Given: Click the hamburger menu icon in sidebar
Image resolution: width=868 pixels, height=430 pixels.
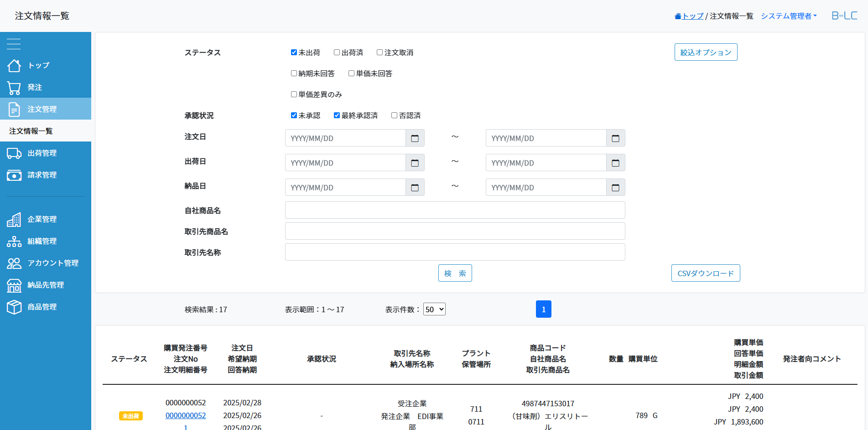Looking at the screenshot, I should click(14, 44).
